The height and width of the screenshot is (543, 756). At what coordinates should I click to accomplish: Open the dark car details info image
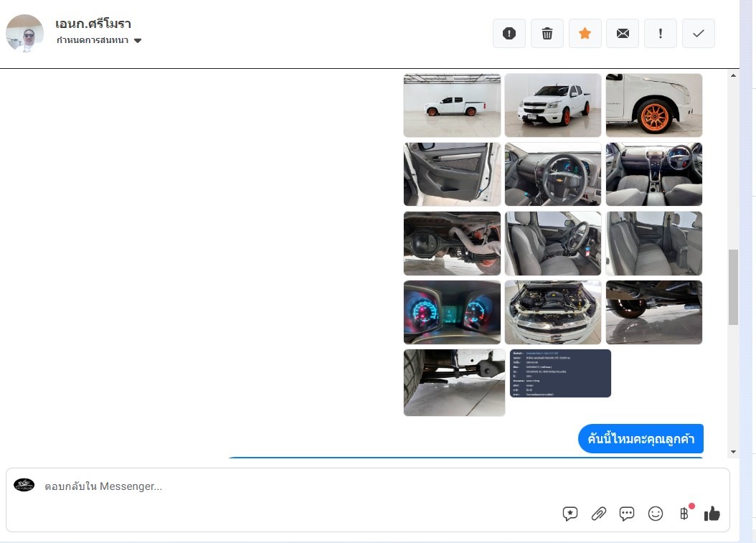(560, 373)
